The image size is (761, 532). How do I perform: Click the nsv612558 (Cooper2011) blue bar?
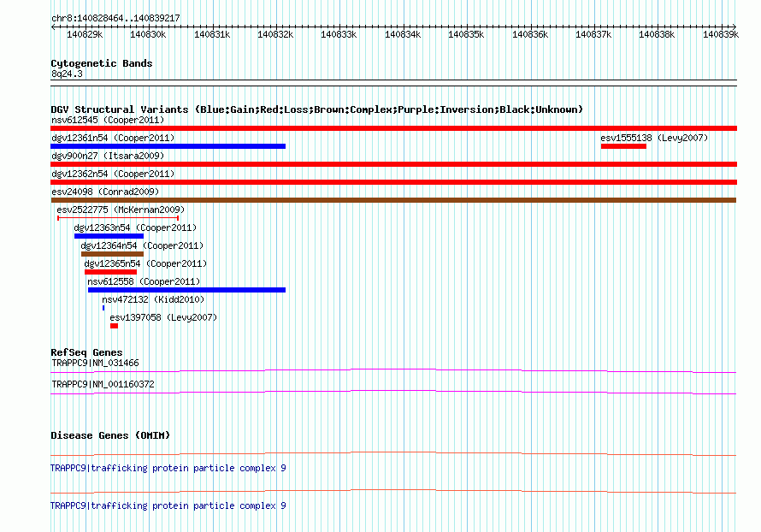tap(187, 290)
